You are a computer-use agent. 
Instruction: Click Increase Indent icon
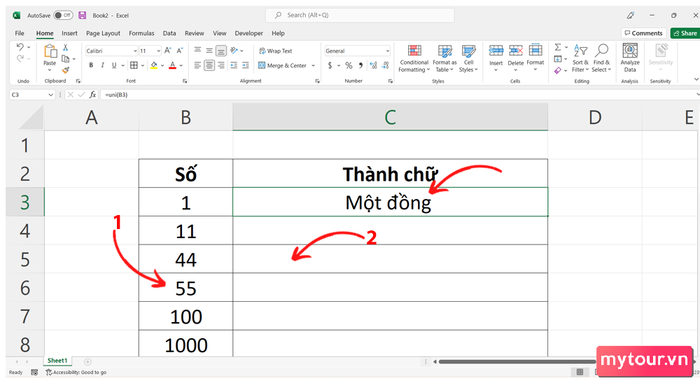click(x=245, y=66)
